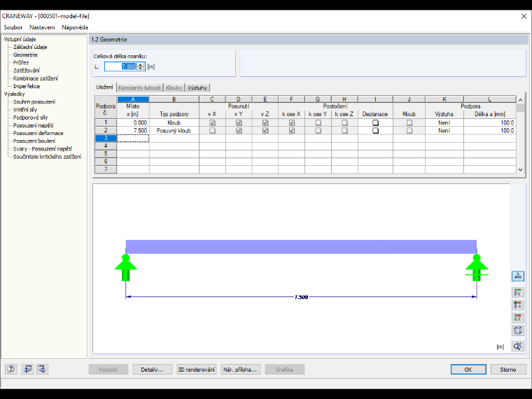Open Průřez in navigation tree
The width and height of the screenshot is (532, 399).
click(21, 62)
